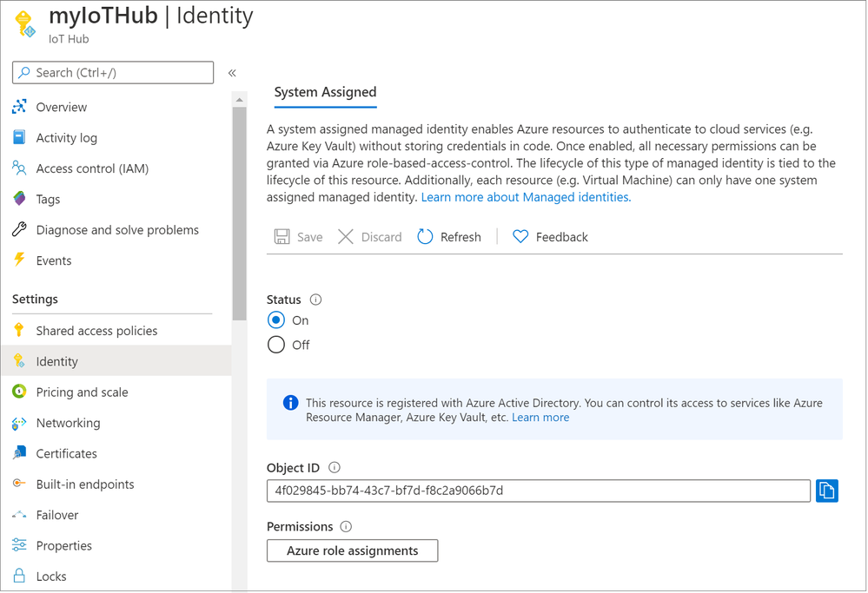Click the myIoTHub Identity key icon in header
868x593 pixels.
25,25
